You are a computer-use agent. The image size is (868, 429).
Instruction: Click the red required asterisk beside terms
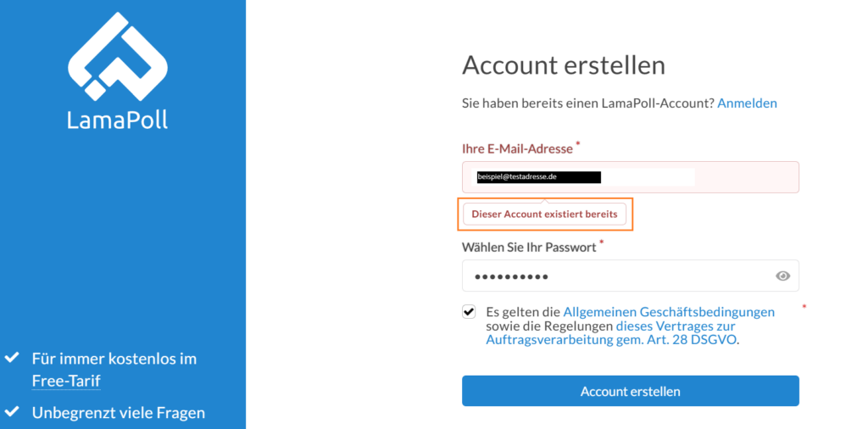(804, 306)
